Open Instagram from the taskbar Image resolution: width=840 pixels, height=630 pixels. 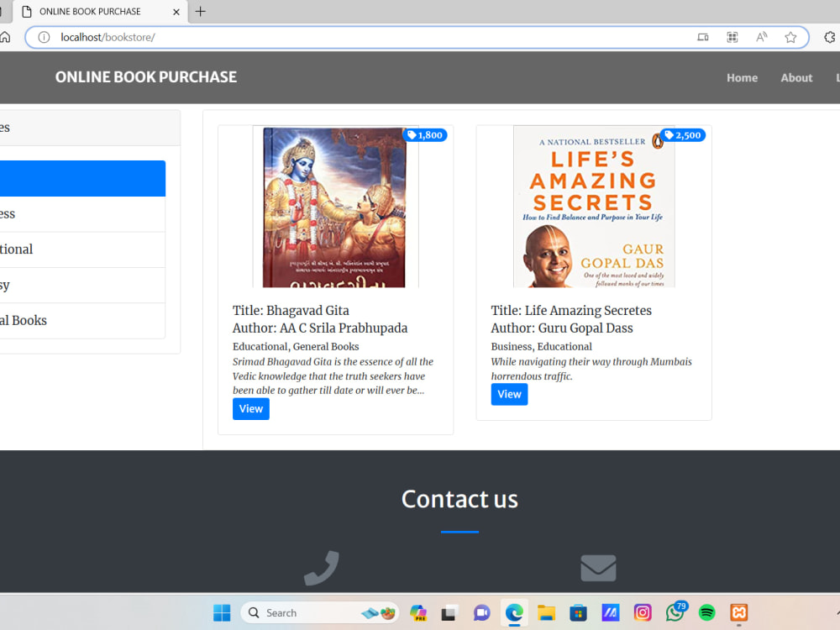click(643, 613)
